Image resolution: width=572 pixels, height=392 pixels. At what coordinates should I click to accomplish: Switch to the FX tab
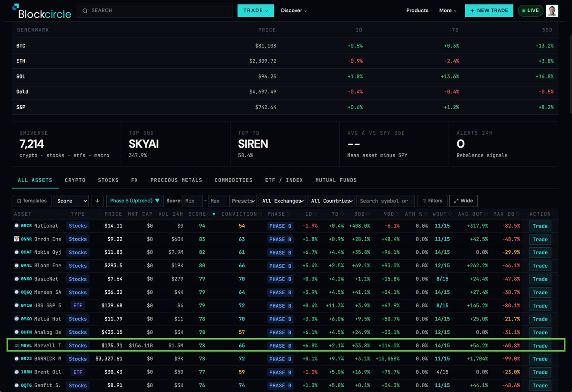tap(134, 181)
